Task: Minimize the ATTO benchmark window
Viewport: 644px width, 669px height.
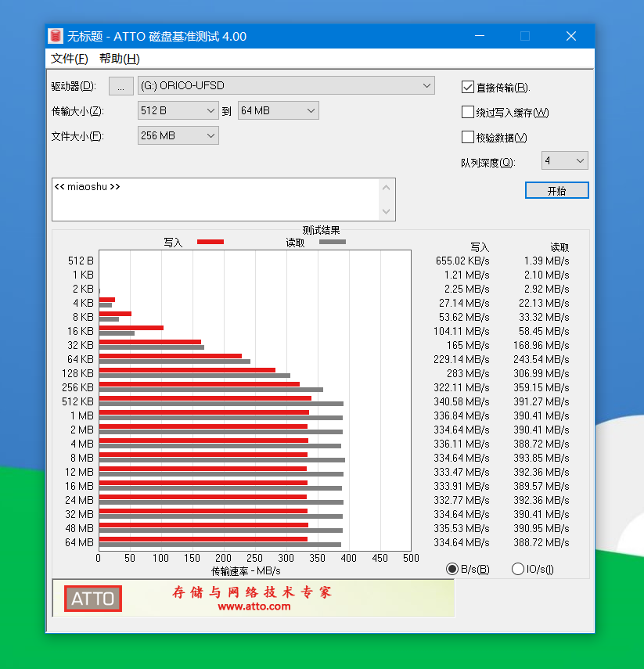Action: click(480, 36)
